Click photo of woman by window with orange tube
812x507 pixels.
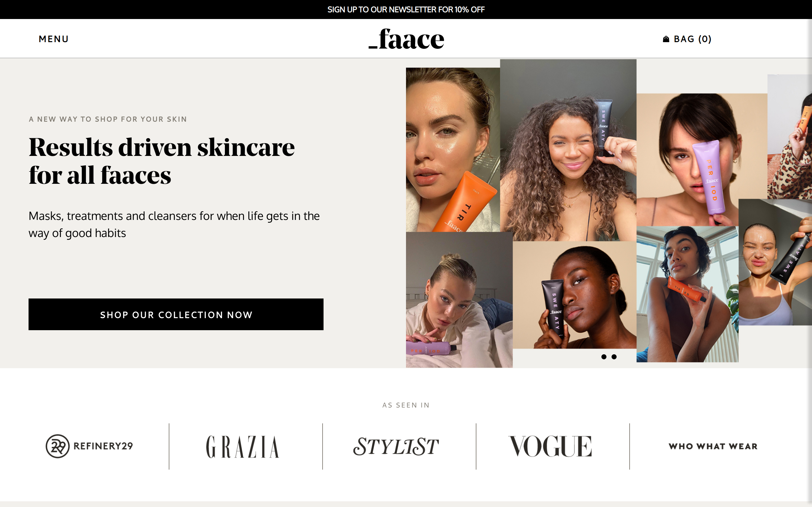(x=687, y=294)
